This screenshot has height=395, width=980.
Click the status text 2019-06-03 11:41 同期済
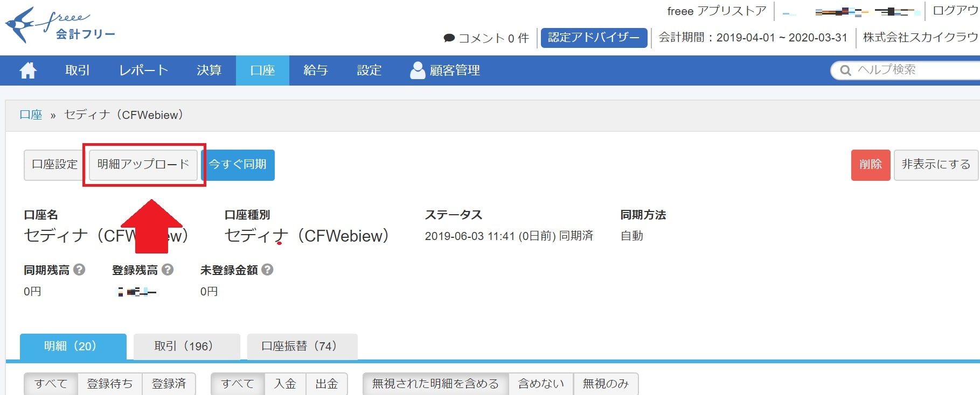point(509,236)
